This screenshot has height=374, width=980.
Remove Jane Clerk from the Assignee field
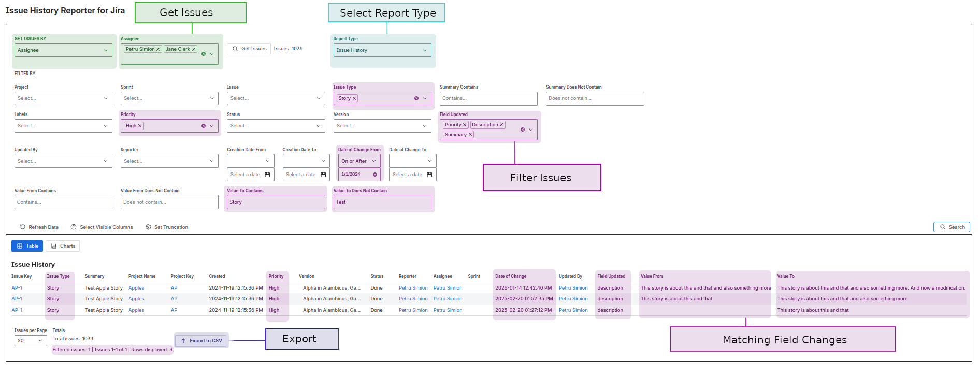[x=194, y=49]
